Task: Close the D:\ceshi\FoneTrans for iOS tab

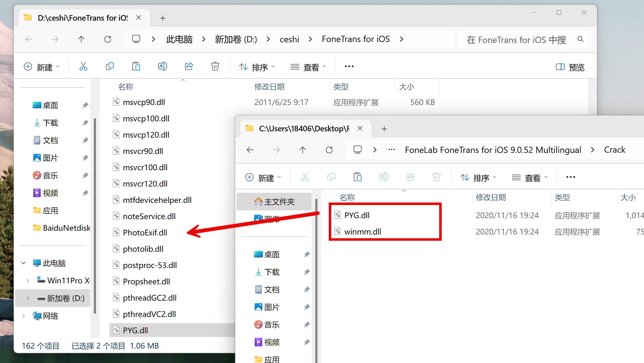Action: click(x=138, y=18)
